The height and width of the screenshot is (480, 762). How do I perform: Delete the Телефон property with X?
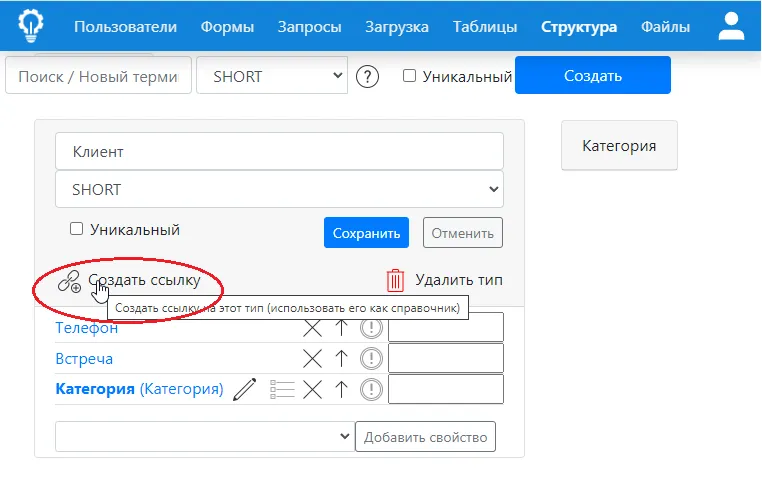312,328
